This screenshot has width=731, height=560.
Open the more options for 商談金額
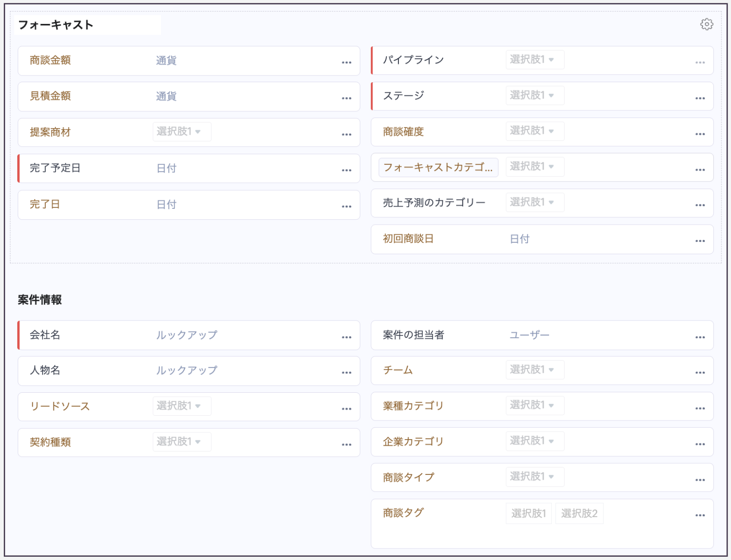tap(346, 63)
